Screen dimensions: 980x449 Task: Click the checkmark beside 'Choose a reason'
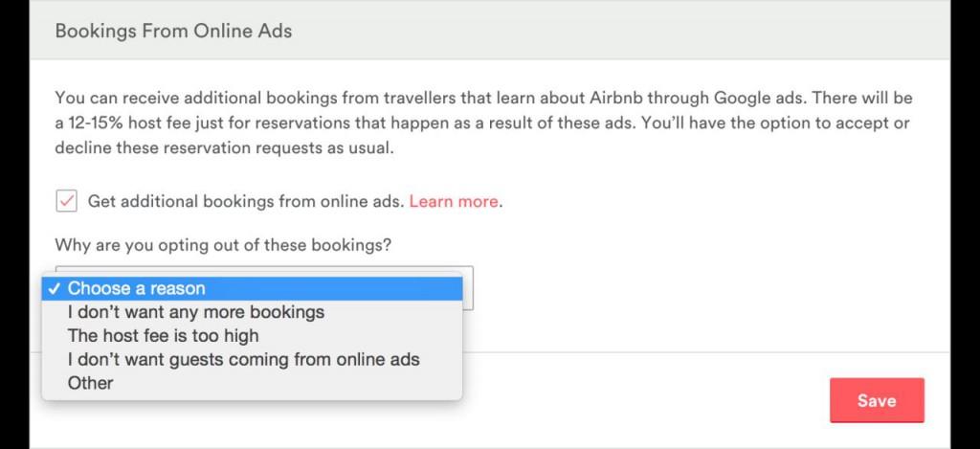point(55,288)
